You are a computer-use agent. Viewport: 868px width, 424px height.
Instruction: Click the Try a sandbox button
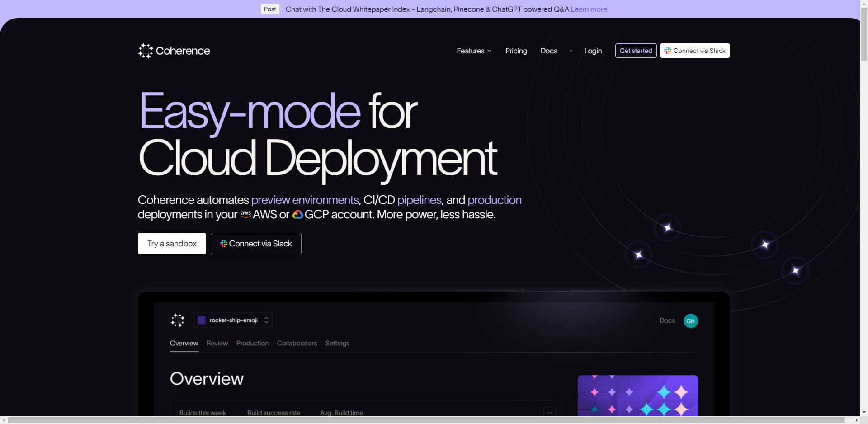click(172, 244)
